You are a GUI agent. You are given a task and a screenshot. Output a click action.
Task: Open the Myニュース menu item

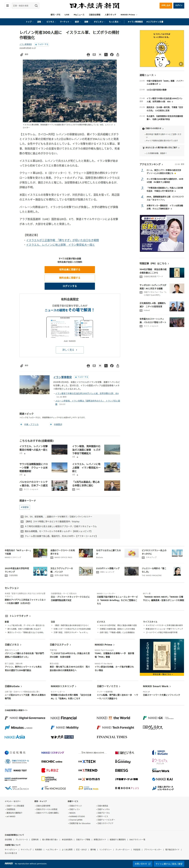[x=79, y=15]
